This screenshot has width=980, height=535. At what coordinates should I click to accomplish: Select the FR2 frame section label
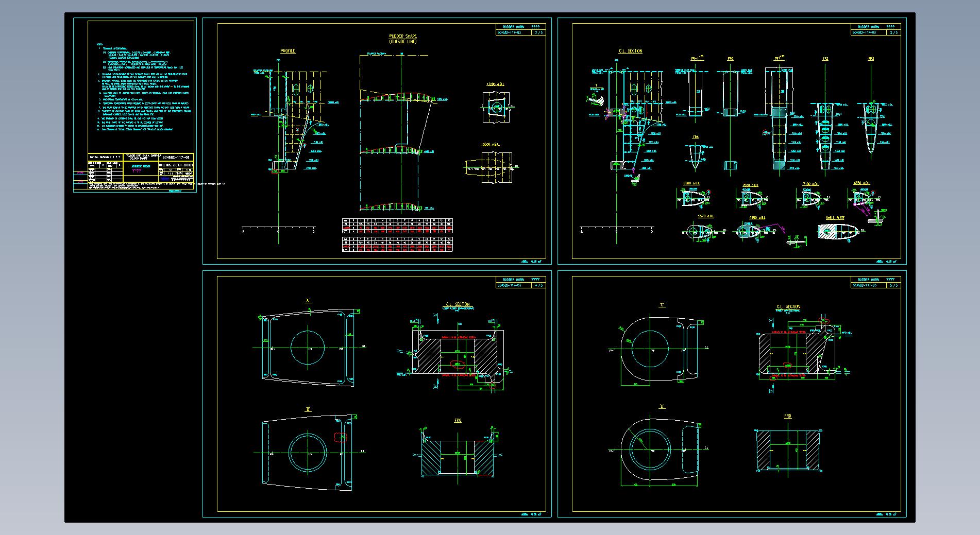pos(825,59)
